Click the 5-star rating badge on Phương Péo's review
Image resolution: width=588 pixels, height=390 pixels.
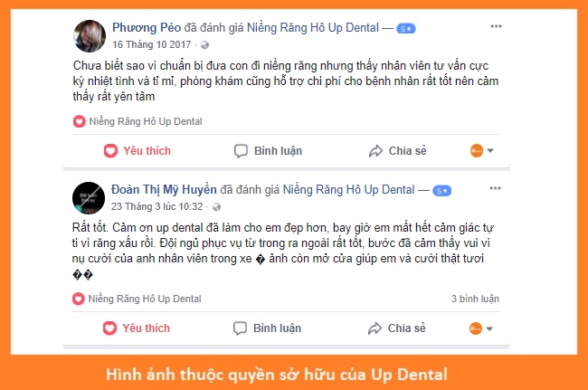tap(406, 28)
